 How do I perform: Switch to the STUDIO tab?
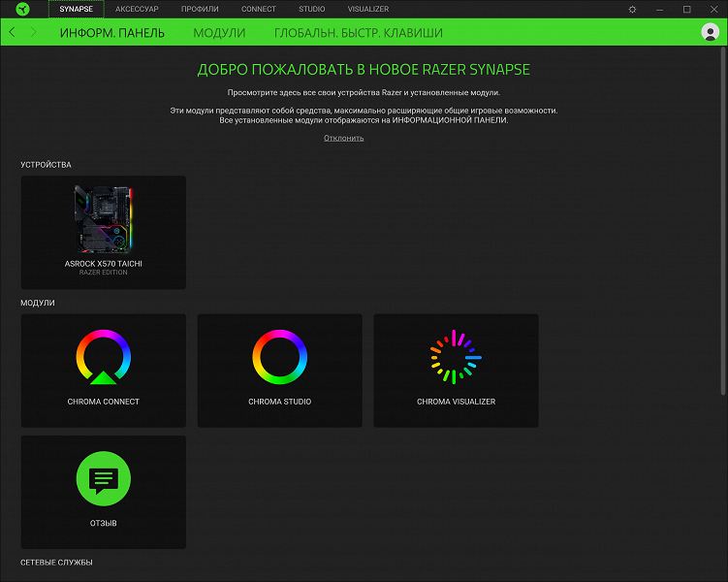[312, 9]
